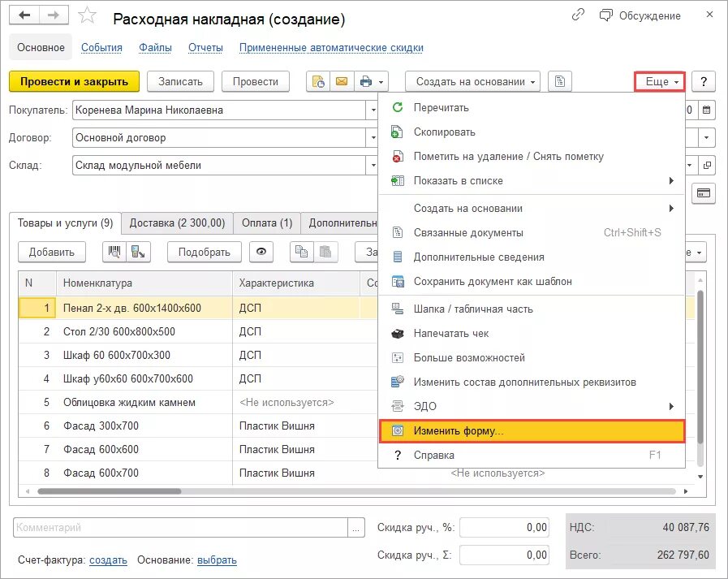Expand the Показать в списке submenu
This screenshot has height=579, width=728.
(532, 181)
